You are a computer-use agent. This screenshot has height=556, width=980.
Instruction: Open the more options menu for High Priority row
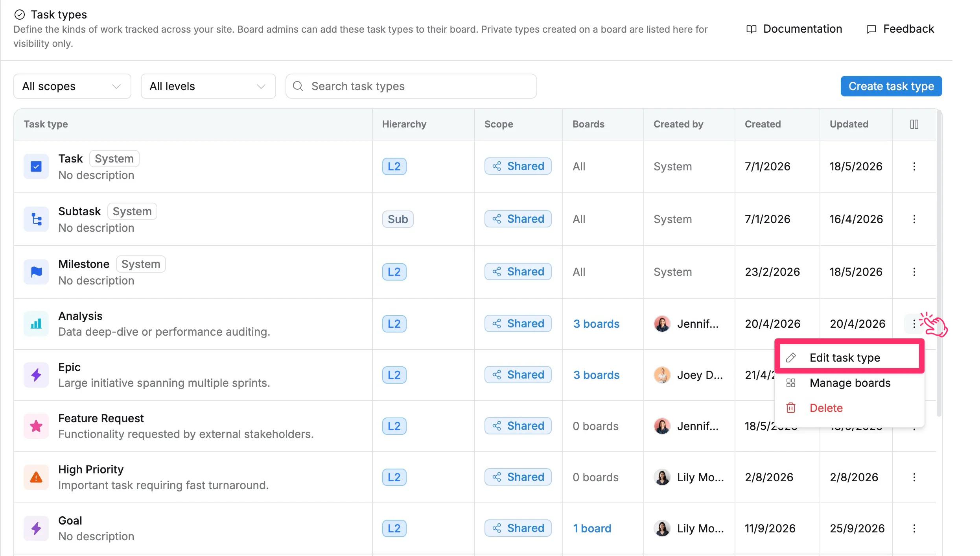click(914, 477)
